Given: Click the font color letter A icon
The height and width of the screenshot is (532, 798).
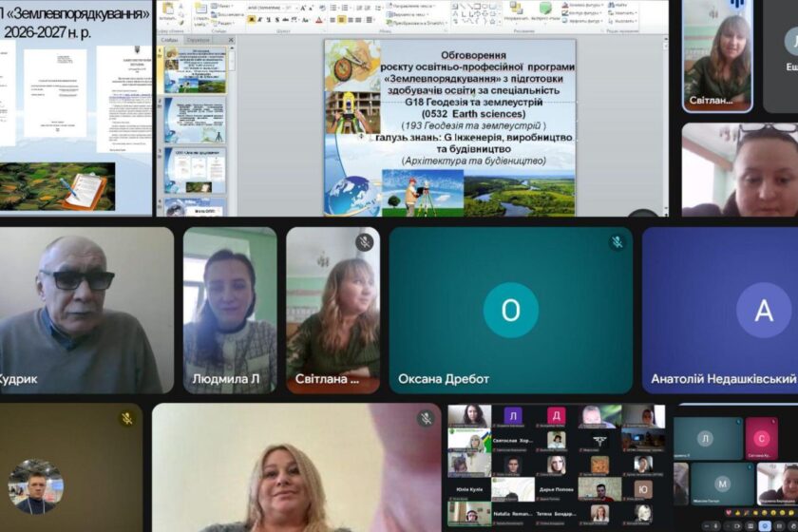Looking at the screenshot, I should 319,20.
